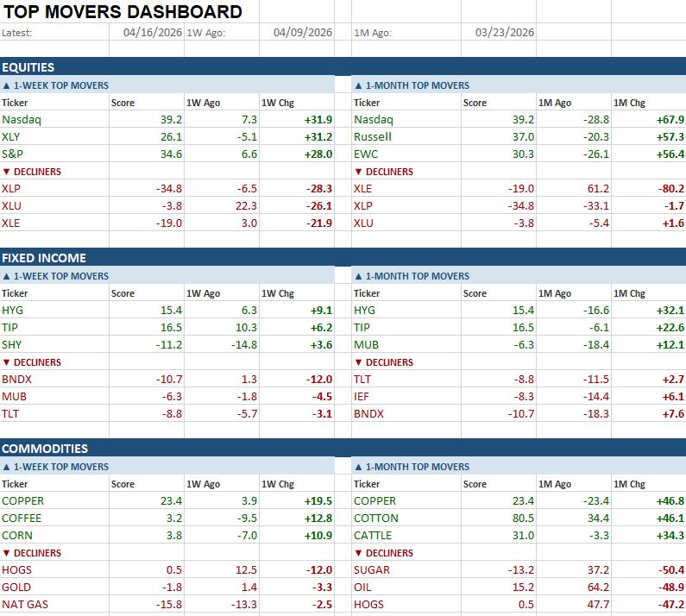Viewport: 686px width, 616px height.
Task: Click the FIXED INCOME section header
Action: click(343, 258)
